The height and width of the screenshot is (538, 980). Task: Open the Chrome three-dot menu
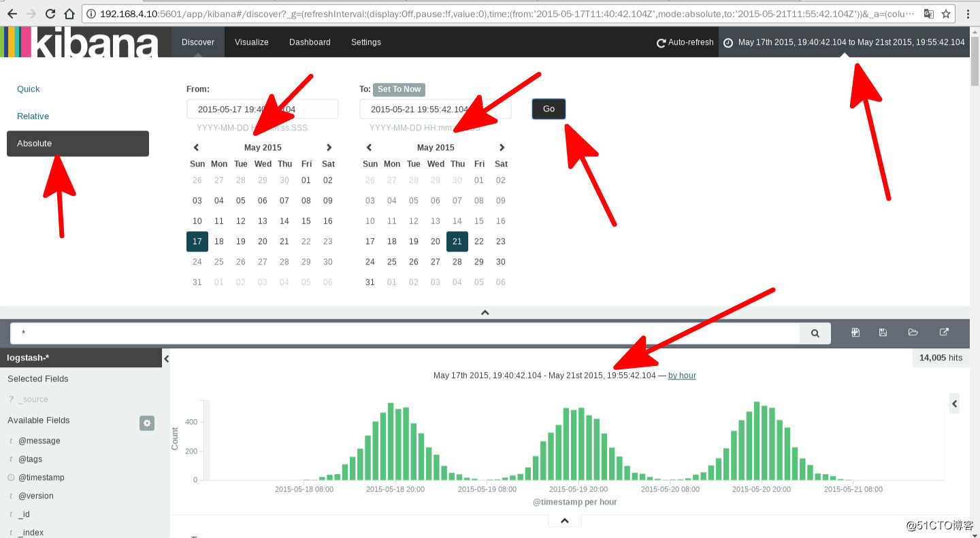(x=968, y=14)
